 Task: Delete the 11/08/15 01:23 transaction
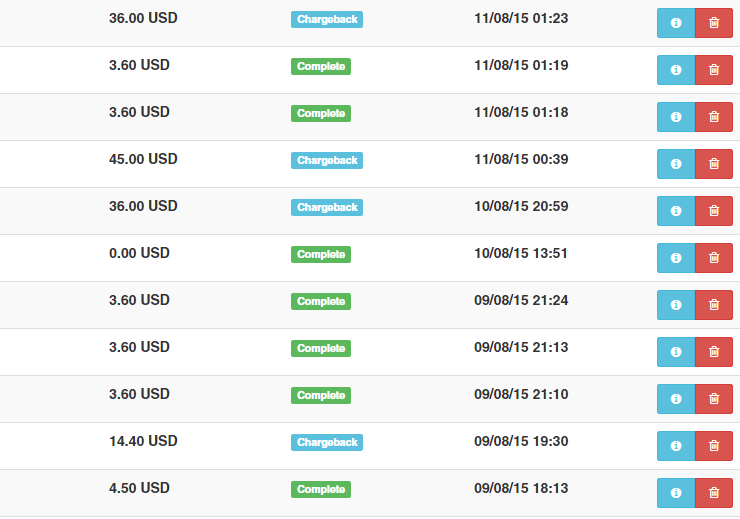[x=714, y=23]
